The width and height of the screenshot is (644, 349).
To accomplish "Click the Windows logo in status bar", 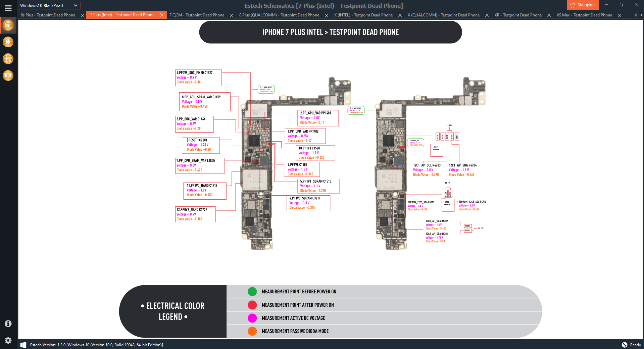I will coord(23,345).
